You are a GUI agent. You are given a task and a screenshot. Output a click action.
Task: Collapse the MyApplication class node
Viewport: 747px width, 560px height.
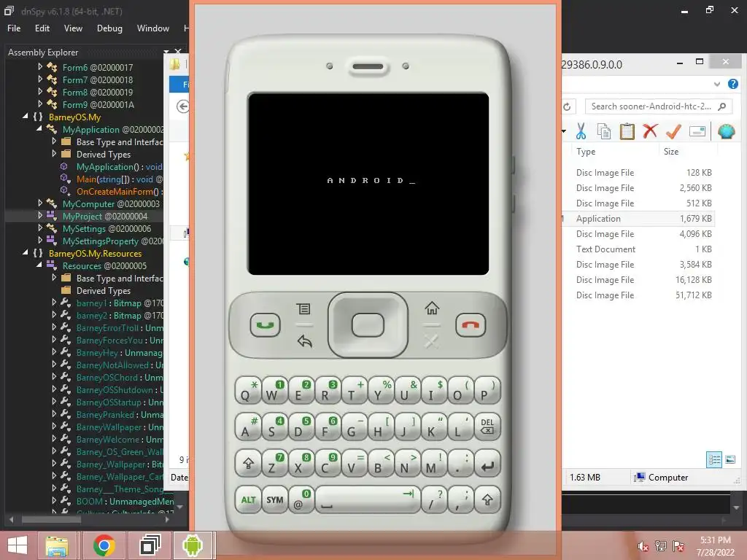(39, 128)
